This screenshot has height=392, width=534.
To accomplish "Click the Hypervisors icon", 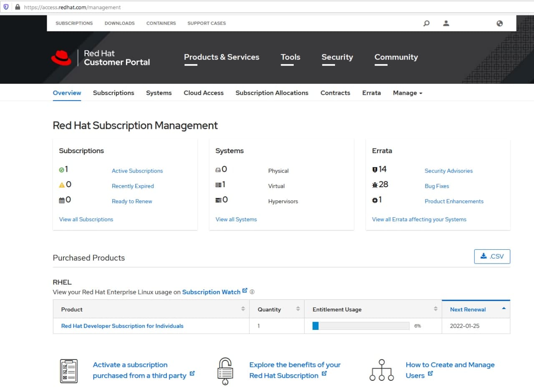I will [218, 200].
